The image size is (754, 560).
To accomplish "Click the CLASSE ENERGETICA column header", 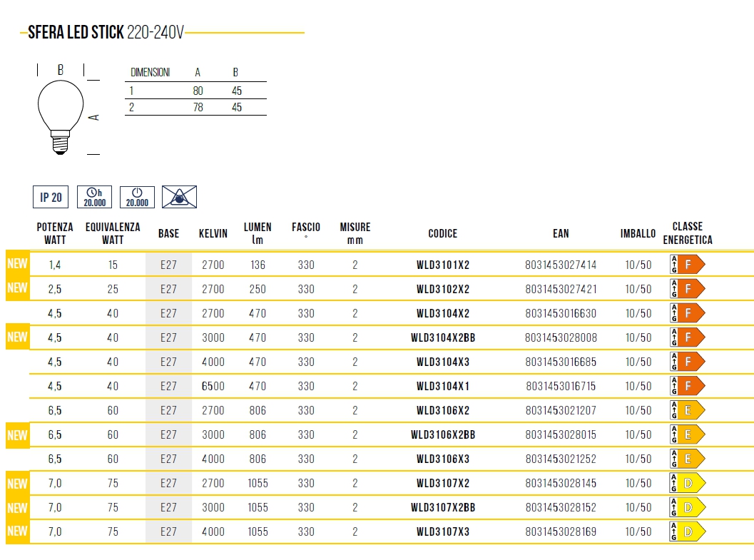I will point(687,233).
